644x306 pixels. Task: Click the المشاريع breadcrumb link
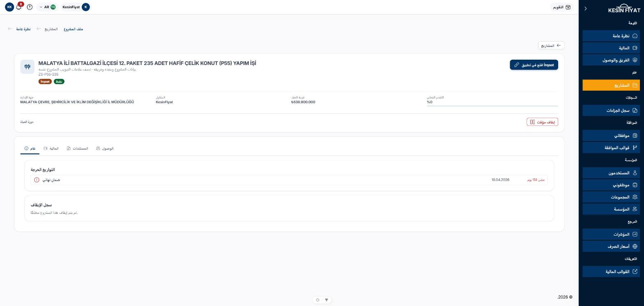coord(51,29)
